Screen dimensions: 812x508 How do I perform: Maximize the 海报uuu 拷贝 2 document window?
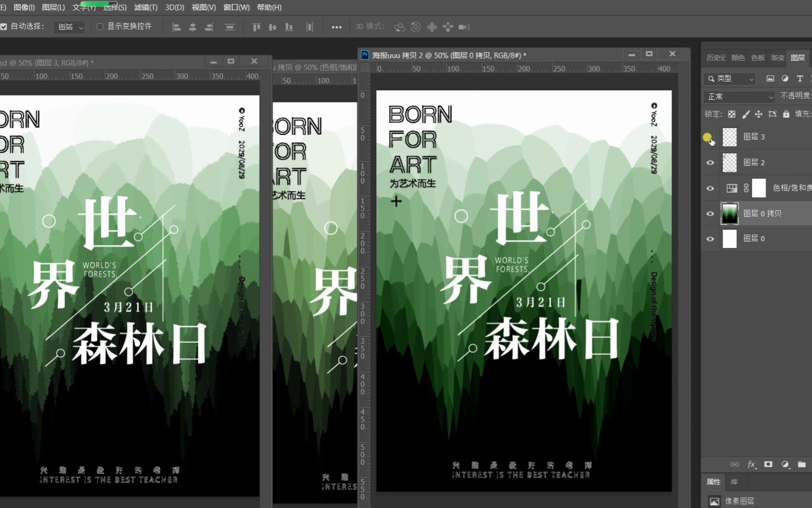649,54
